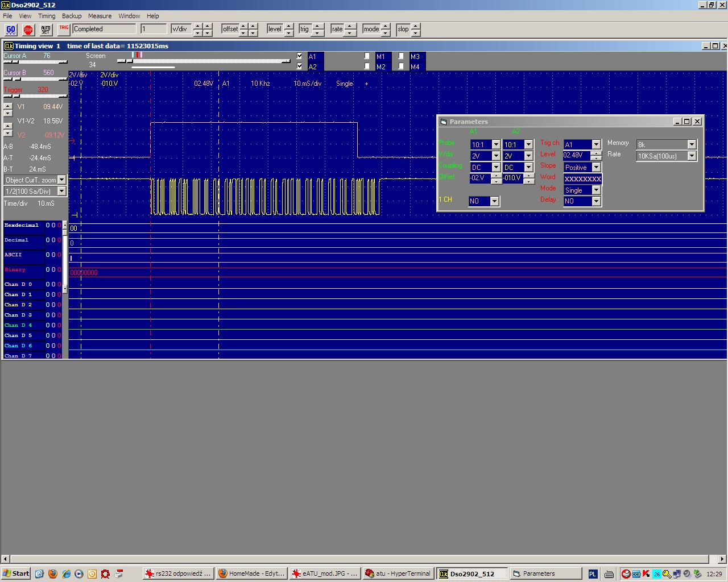This screenshot has height=582, width=728.
Task: Expand the Memory 8k dropdown
Action: [692, 144]
